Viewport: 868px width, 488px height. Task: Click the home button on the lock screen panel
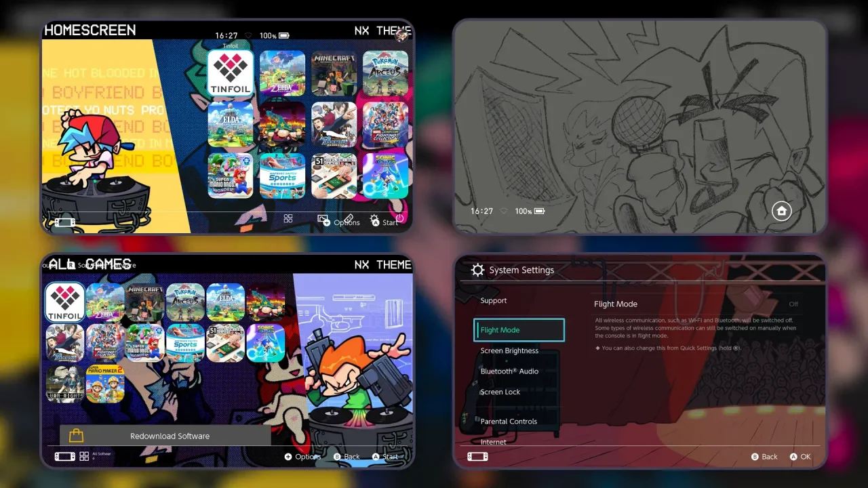pyautogui.click(x=781, y=211)
